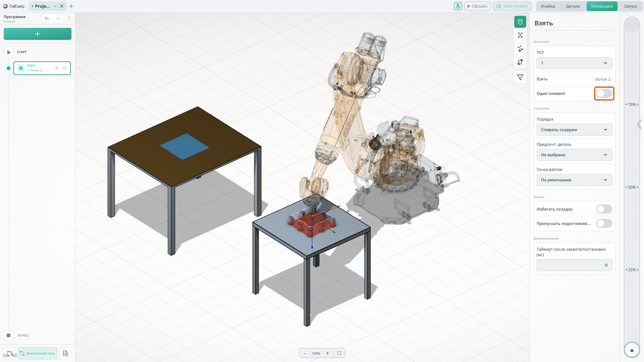Open the Предпочт. деталь dropdown

[x=574, y=155]
